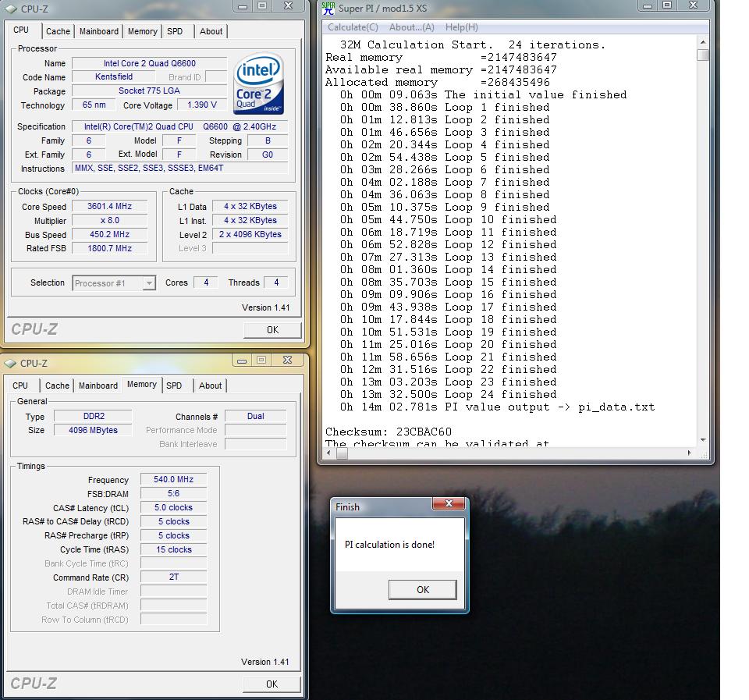This screenshot has width=749, height=700.
Task: Click the bottom CPU-Z window title icon
Action: [x=10, y=363]
